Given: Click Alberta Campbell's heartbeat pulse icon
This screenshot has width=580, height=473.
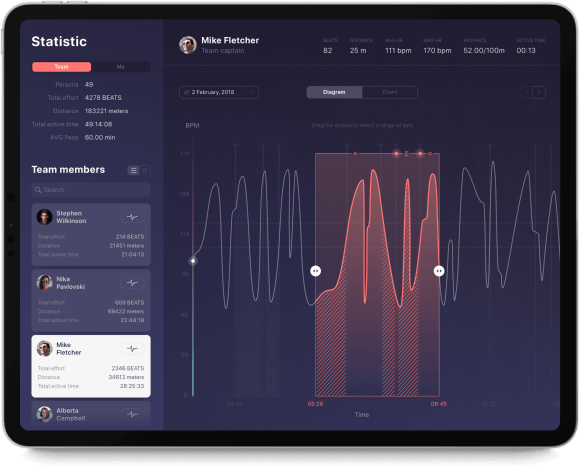Looking at the screenshot, I should pos(132,414).
